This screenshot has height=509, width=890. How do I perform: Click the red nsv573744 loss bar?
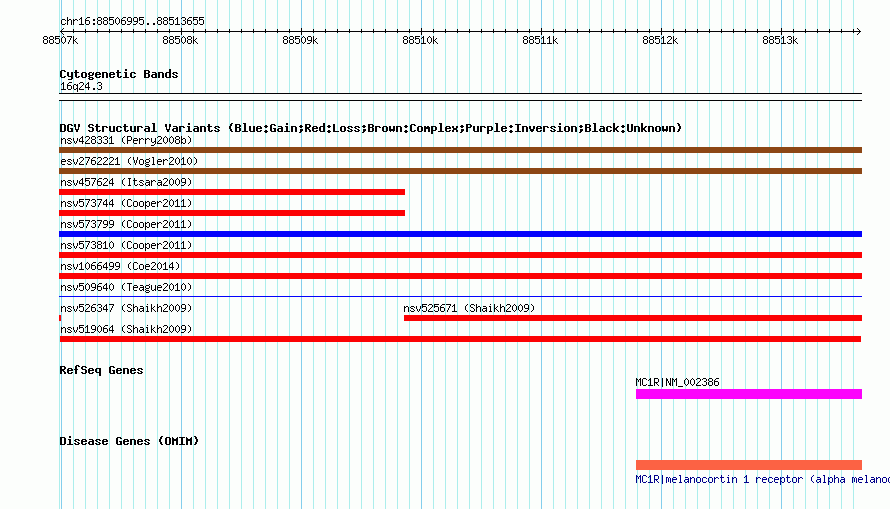[x=232, y=213]
